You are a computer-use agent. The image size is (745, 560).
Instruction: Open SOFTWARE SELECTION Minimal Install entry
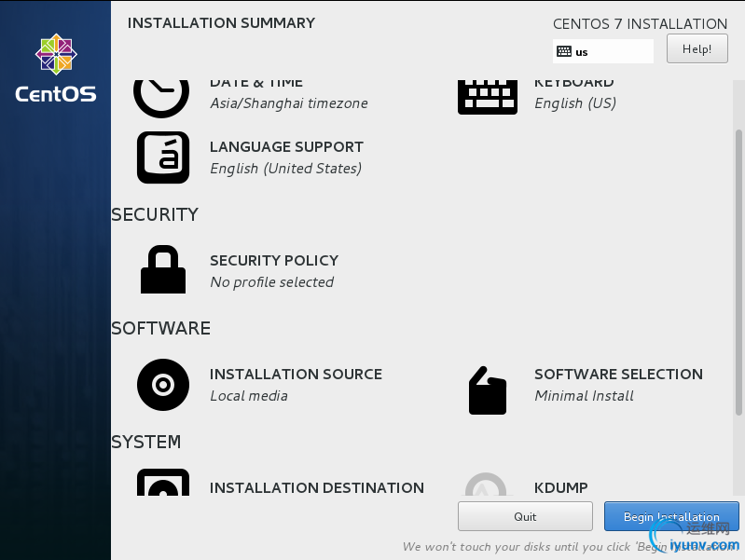tap(618, 385)
